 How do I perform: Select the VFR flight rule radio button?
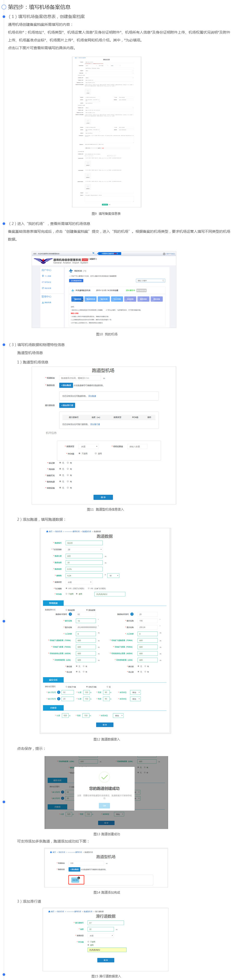click(x=66, y=588)
